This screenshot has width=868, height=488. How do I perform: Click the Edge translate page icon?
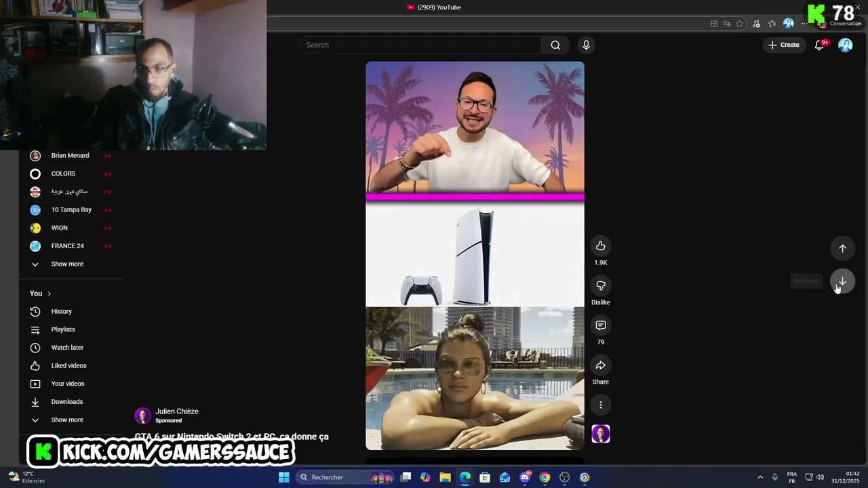pos(726,24)
